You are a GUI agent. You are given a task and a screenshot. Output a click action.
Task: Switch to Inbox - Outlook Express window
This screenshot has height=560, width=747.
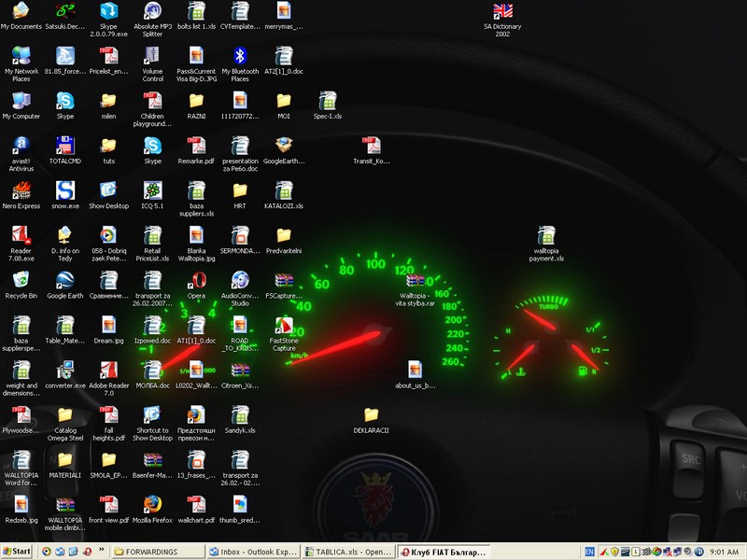coord(252,552)
